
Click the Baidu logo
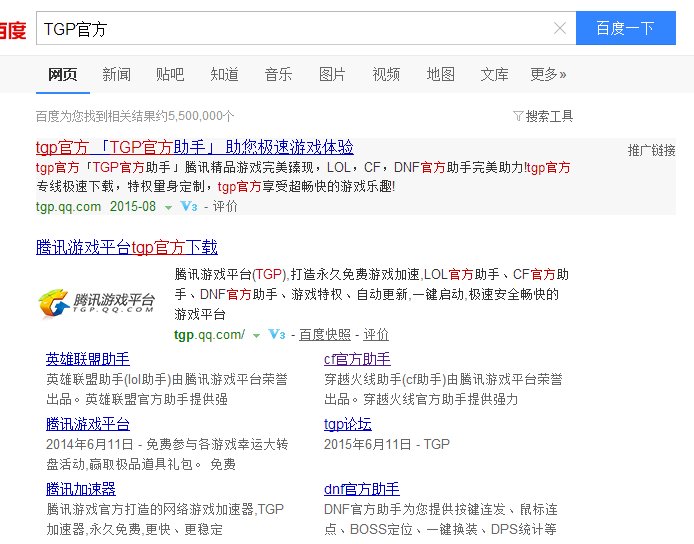click(12, 30)
